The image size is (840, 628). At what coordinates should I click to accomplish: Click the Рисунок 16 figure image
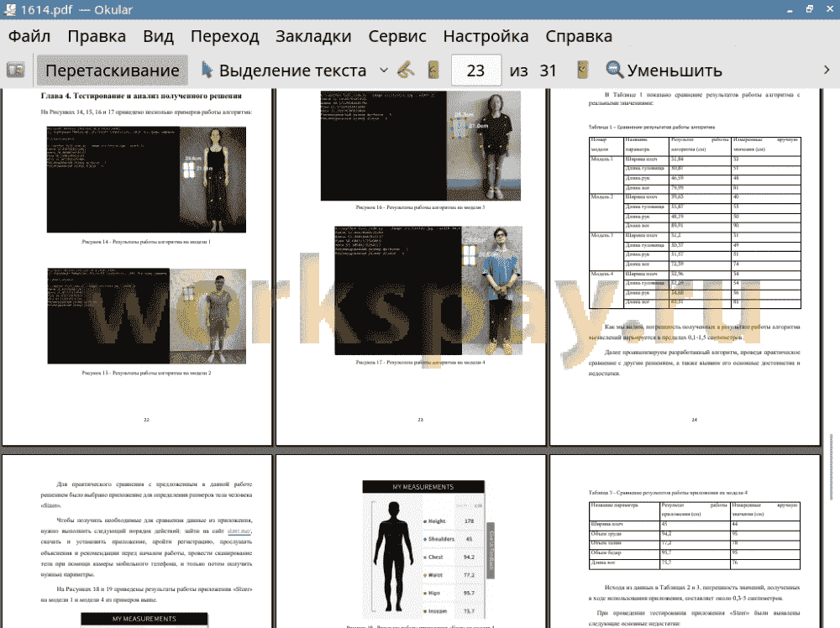(421, 145)
